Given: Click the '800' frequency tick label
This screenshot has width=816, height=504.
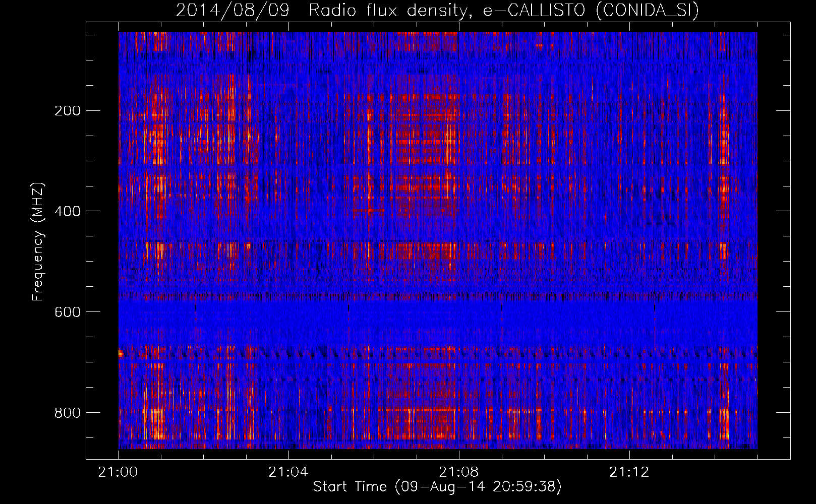Looking at the screenshot, I should coord(68,413).
